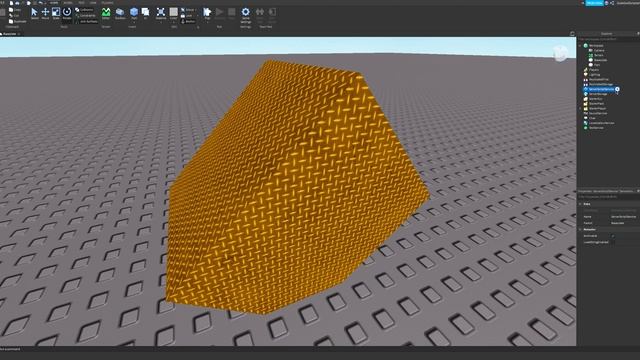The height and width of the screenshot is (360, 640).
Task: Activate the Rotate tool
Action: 67,13
